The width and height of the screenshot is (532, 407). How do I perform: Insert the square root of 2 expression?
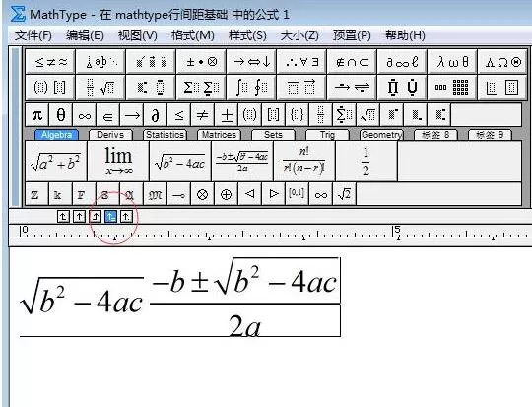pyautogui.click(x=345, y=194)
